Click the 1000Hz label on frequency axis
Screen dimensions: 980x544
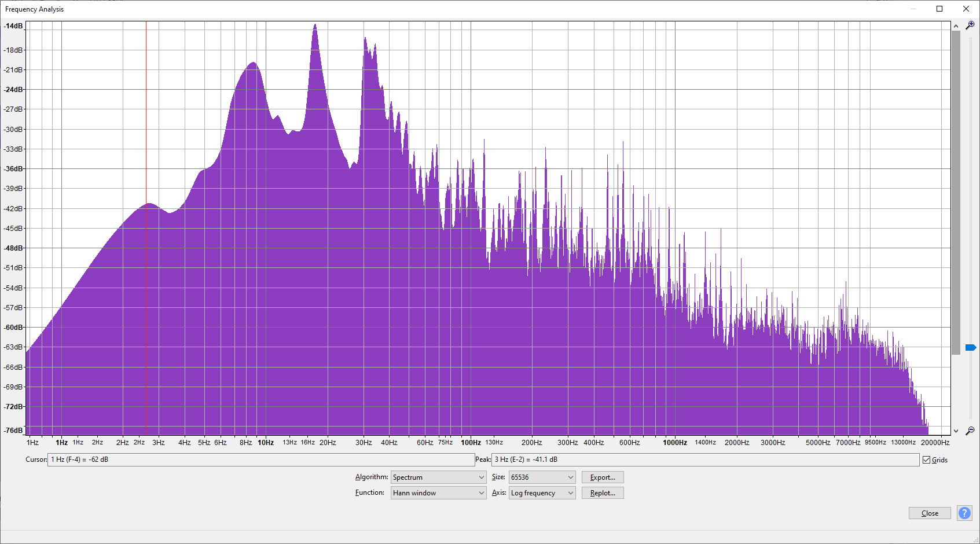tap(675, 443)
